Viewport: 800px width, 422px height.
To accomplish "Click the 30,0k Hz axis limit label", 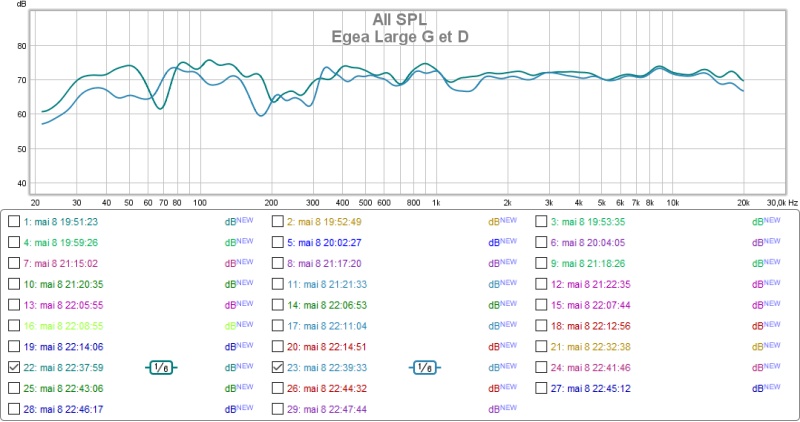I will tap(782, 203).
